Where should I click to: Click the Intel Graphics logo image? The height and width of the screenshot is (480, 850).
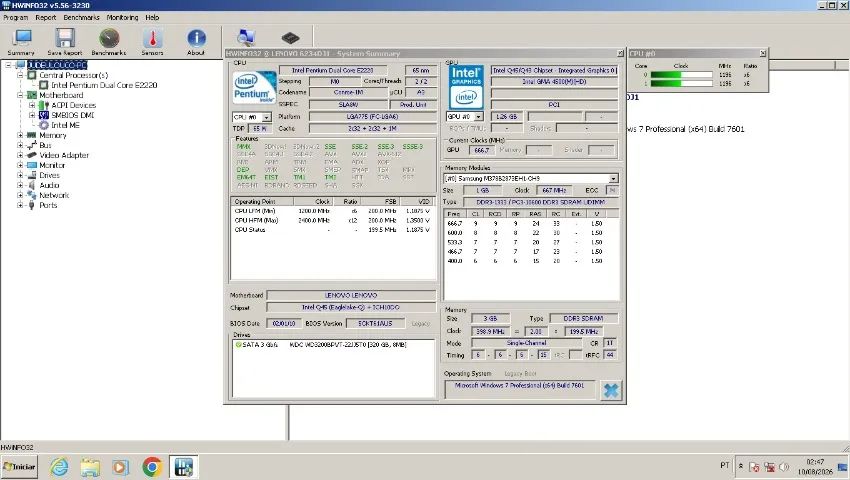[466, 88]
